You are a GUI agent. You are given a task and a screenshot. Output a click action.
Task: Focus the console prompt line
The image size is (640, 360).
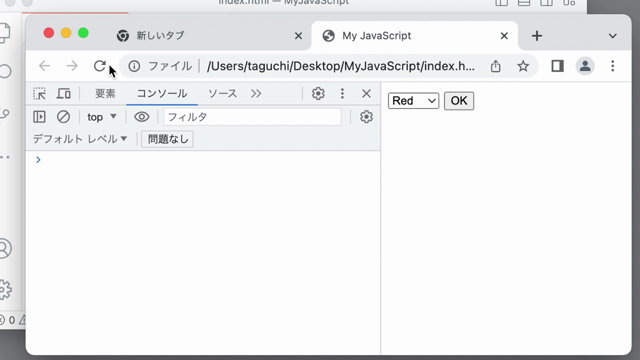[203, 160]
